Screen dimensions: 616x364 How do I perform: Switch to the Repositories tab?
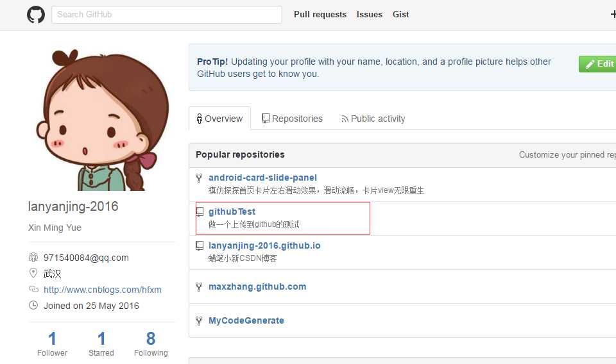coord(292,119)
